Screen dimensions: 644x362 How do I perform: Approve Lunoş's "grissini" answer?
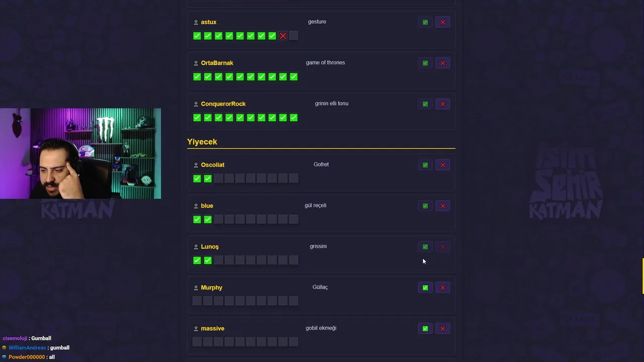click(x=425, y=247)
